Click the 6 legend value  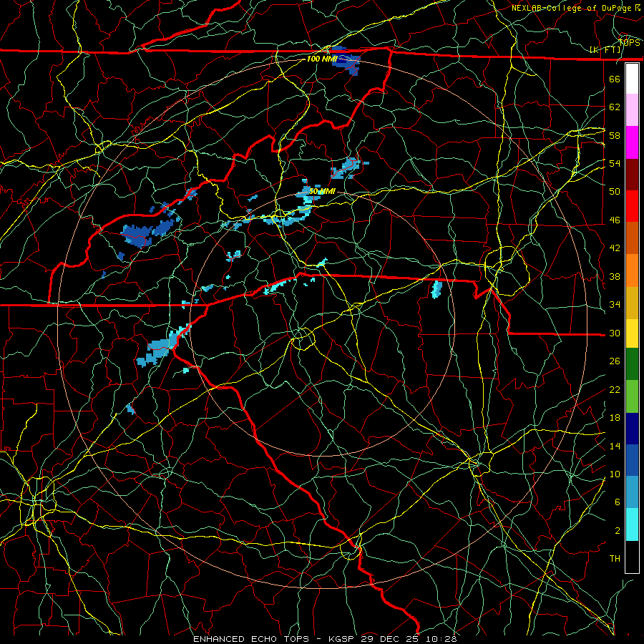pos(617,502)
